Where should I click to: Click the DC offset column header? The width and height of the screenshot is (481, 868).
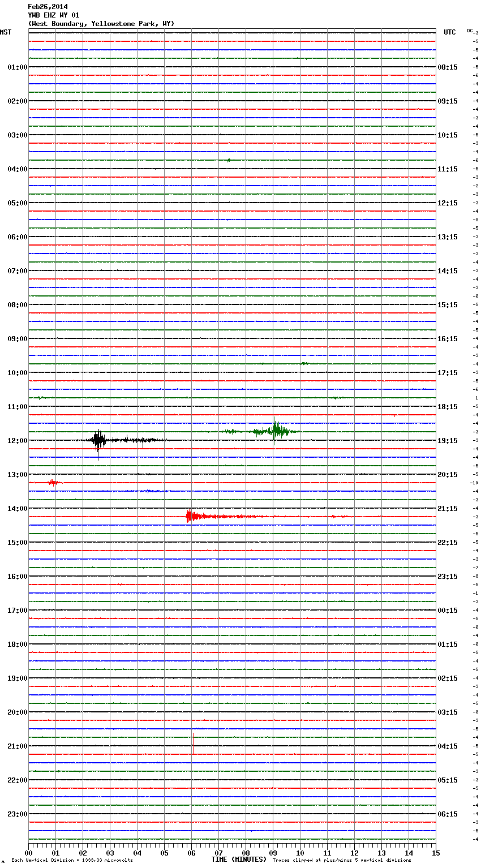(470, 31)
